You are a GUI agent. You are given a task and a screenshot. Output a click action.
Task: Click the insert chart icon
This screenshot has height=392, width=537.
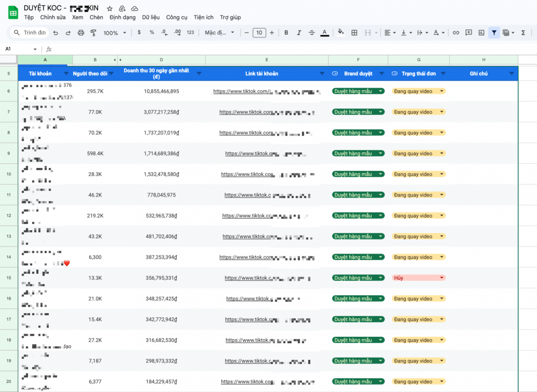coord(481,33)
